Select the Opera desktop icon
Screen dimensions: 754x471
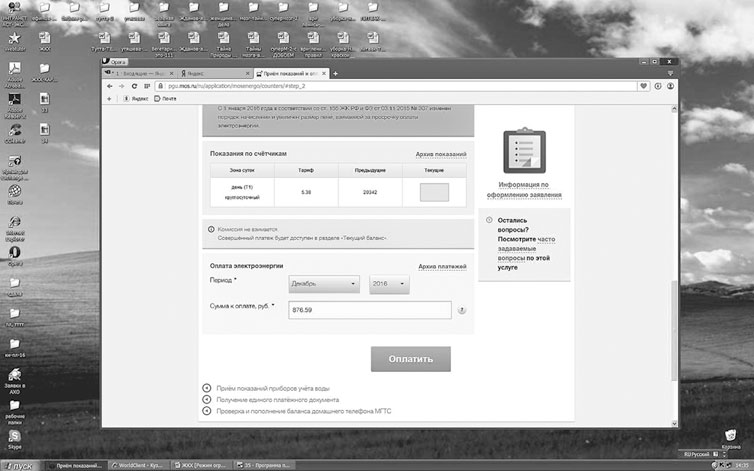tap(15, 256)
